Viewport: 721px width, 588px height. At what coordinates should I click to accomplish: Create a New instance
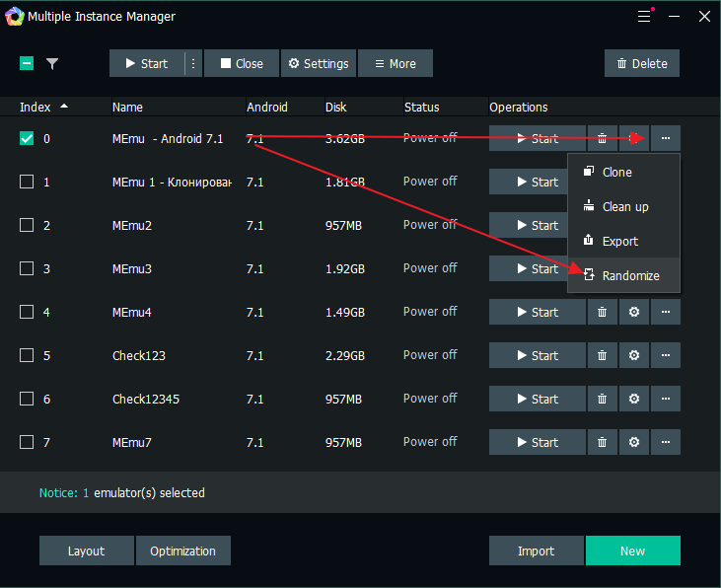pos(632,551)
